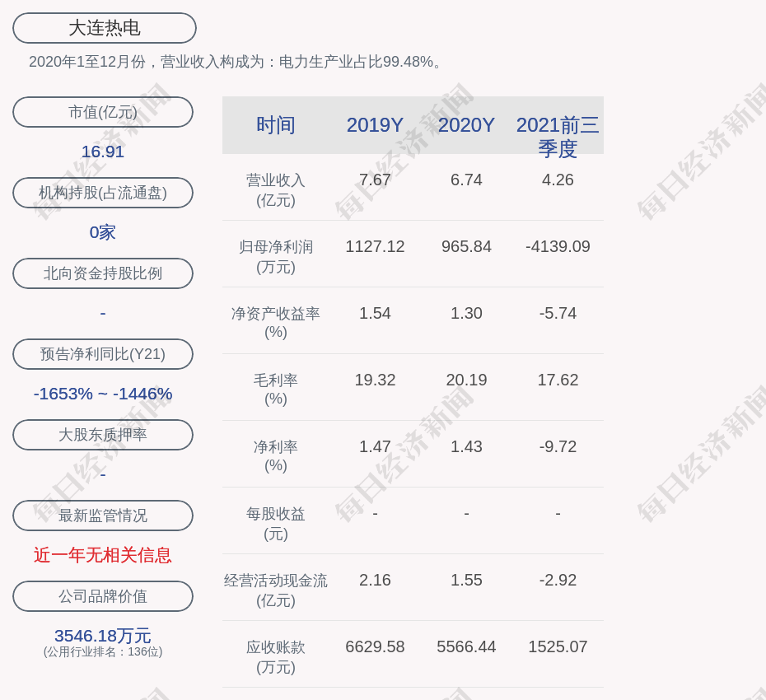This screenshot has height=700, width=766.
Task: Select the 大股东质押率 label pill
Action: (x=103, y=435)
